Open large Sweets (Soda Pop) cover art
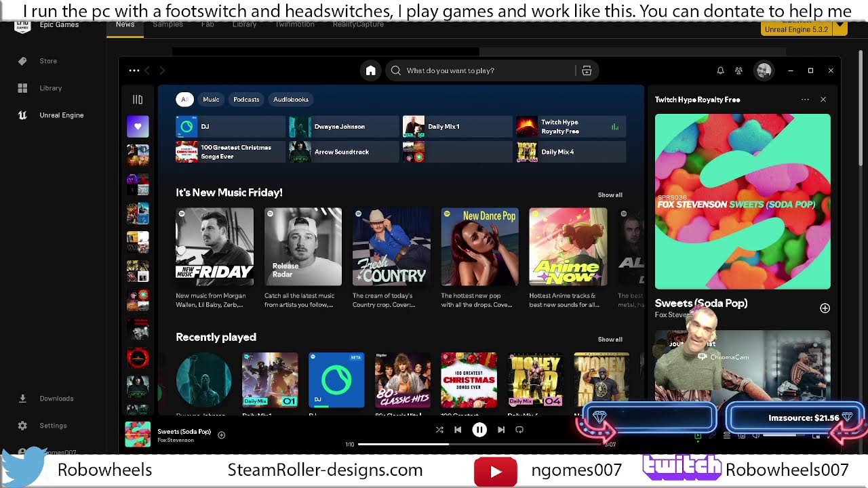This screenshot has height=488, width=868. [x=743, y=201]
